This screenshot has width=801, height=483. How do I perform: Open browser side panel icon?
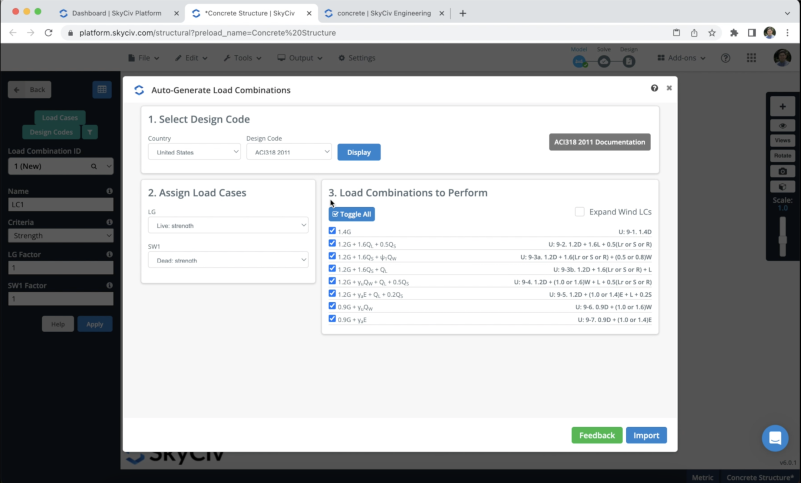pyautogui.click(x=751, y=33)
